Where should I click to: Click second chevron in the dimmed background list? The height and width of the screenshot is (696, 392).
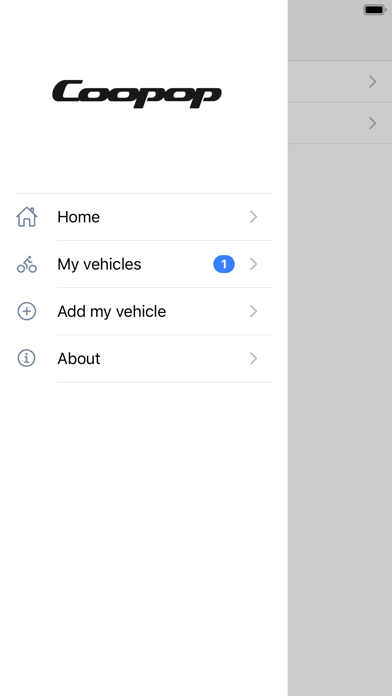(372, 123)
